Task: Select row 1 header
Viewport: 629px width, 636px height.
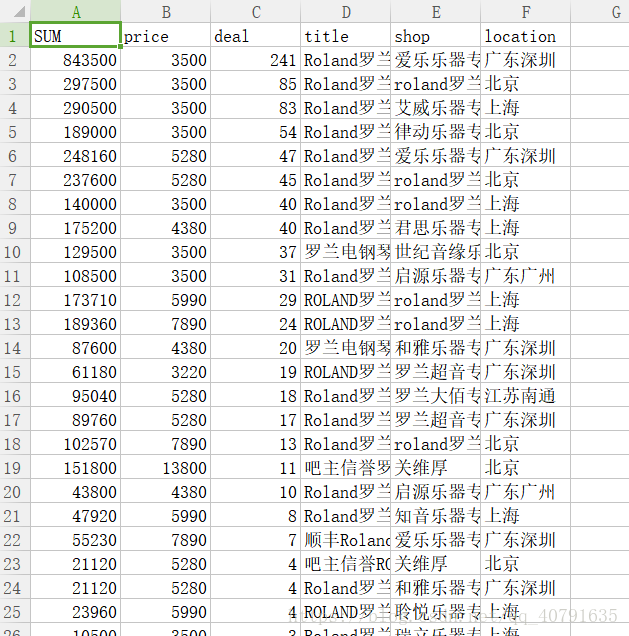Action: coord(15,35)
